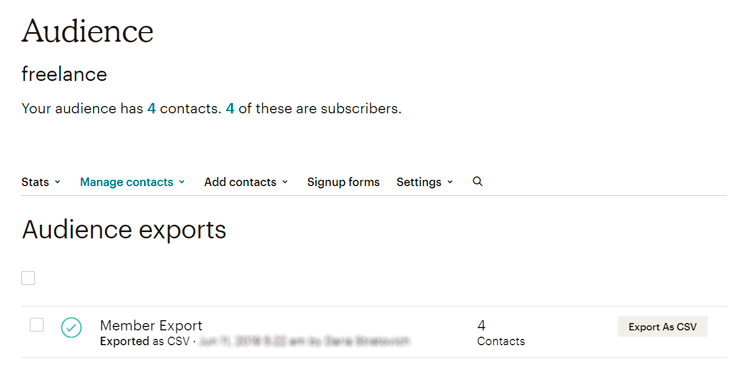Open the 4 contacts count link

[151, 109]
